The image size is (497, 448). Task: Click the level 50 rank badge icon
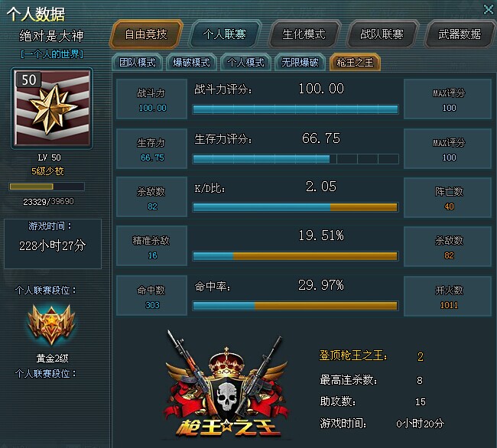pyautogui.click(x=52, y=108)
